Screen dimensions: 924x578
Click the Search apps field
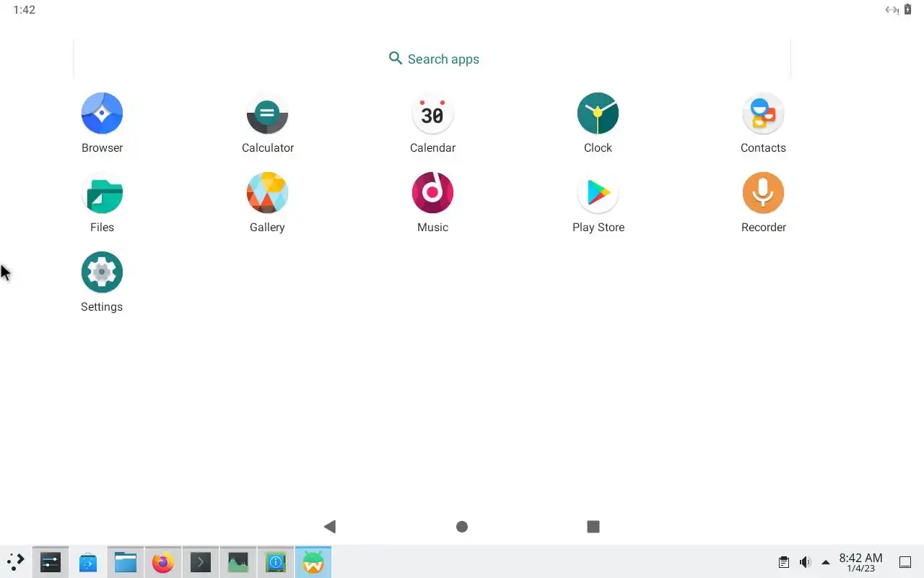click(x=432, y=59)
